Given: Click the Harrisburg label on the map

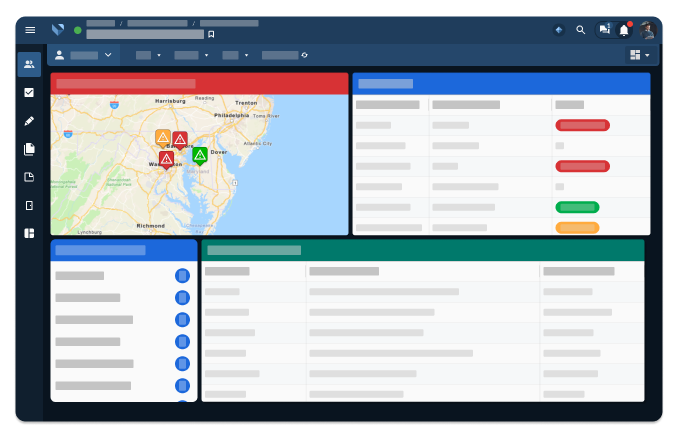Looking at the screenshot, I should coord(170,101).
